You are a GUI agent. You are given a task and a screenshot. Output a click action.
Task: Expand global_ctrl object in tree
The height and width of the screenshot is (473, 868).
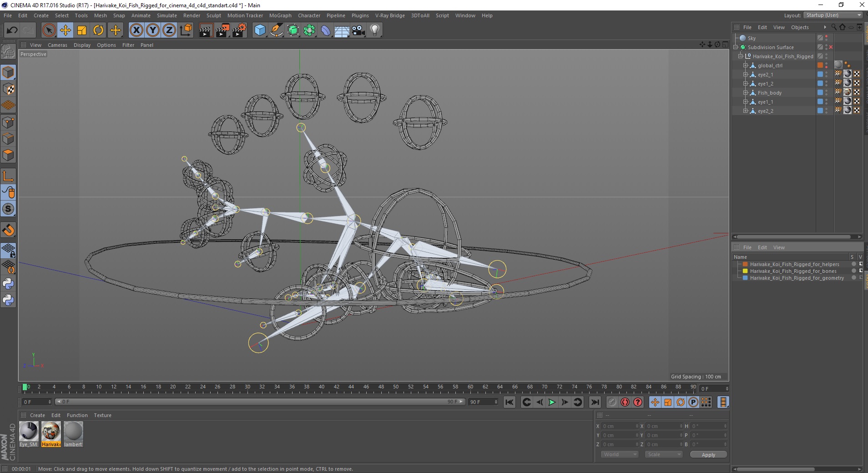click(x=746, y=65)
